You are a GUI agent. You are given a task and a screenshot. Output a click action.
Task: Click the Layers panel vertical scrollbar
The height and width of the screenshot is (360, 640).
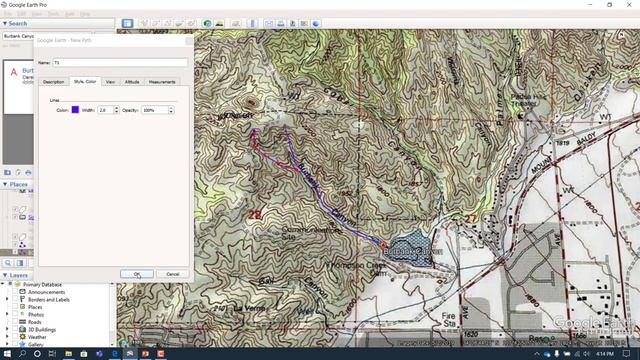(x=113, y=314)
